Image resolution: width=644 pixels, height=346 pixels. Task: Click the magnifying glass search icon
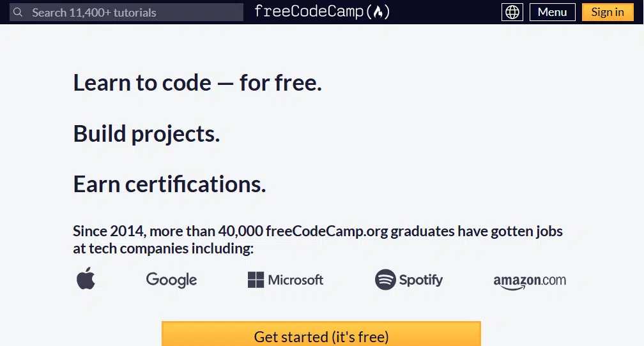[x=18, y=12]
